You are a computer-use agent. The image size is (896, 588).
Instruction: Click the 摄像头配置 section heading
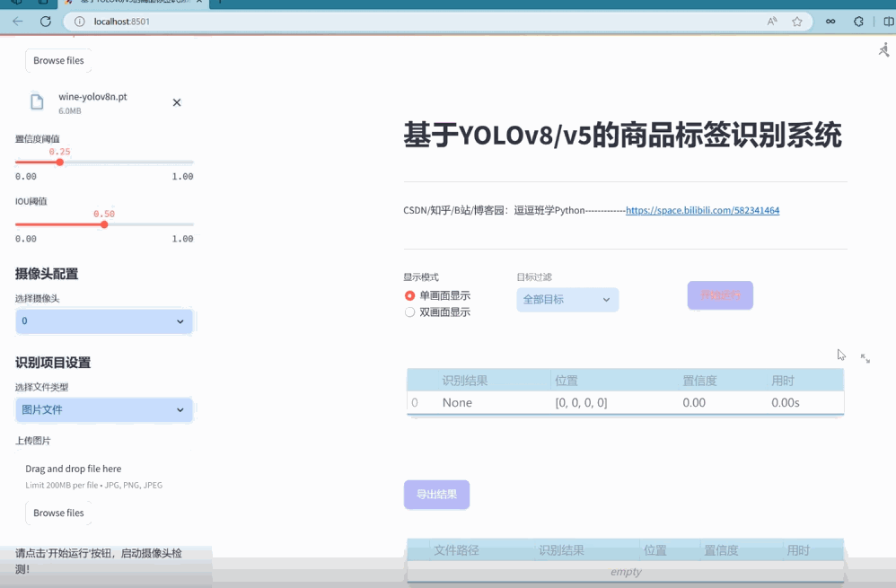pyautogui.click(x=47, y=274)
